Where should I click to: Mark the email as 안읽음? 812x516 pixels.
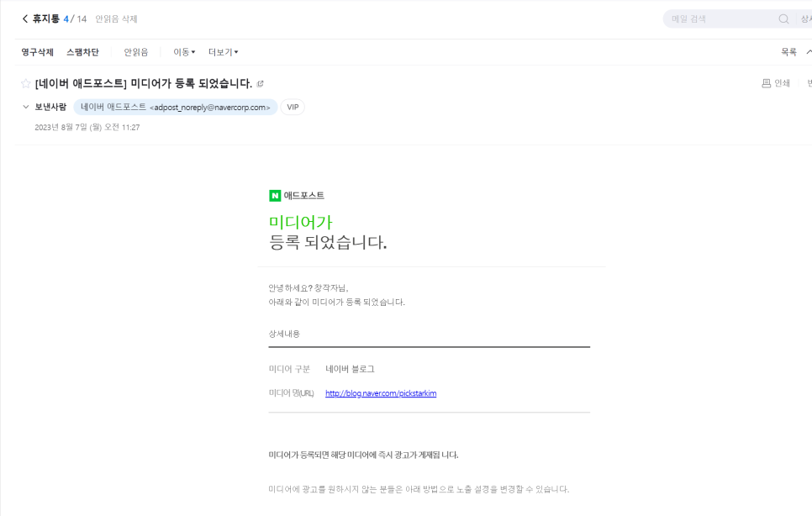[x=135, y=52]
